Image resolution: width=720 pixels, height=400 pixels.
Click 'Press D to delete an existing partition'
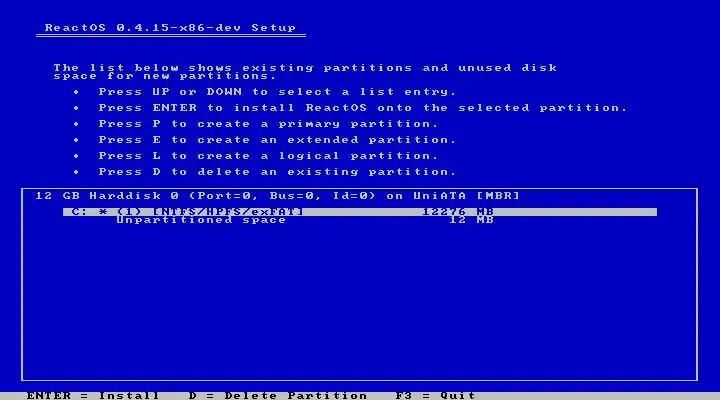[x=277, y=172]
